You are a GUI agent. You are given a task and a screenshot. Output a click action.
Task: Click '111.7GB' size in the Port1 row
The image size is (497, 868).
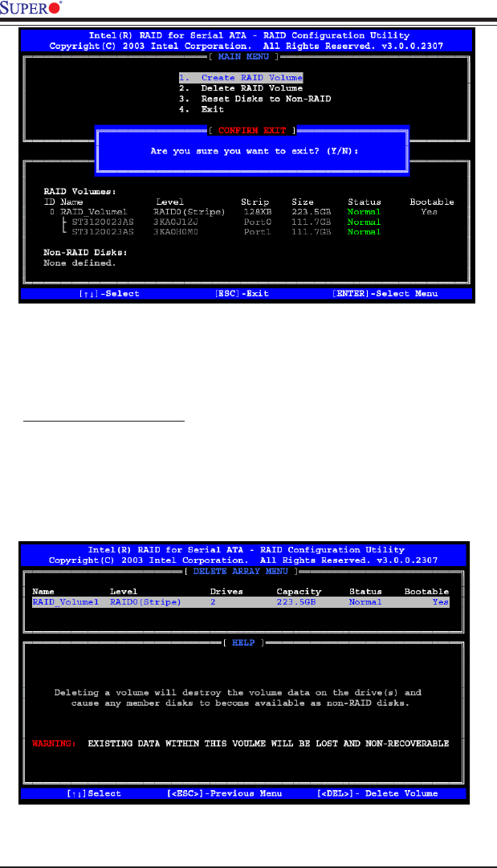click(x=312, y=232)
